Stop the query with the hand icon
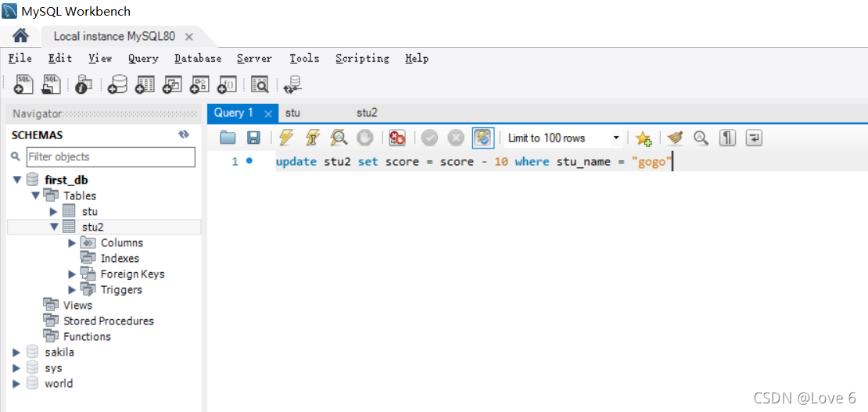 pos(364,138)
